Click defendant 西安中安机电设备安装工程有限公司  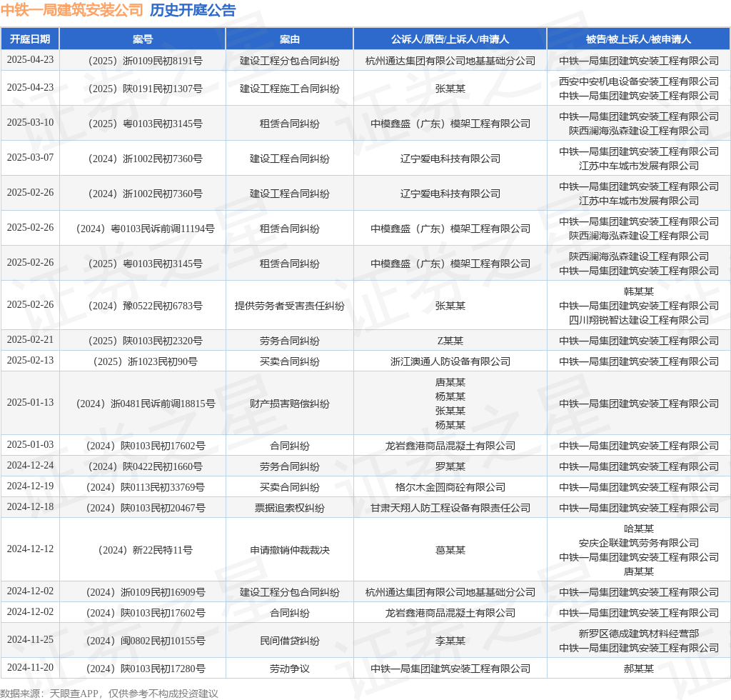click(639, 81)
